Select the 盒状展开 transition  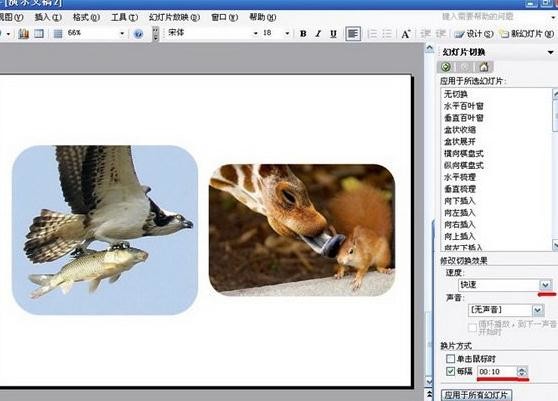coord(460,142)
